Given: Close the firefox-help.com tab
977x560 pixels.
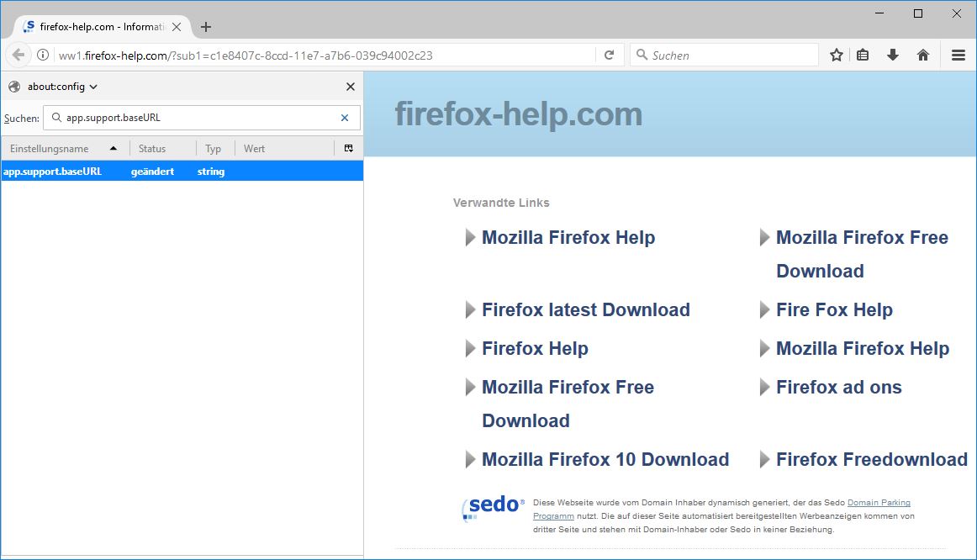Looking at the screenshot, I should coord(177,27).
